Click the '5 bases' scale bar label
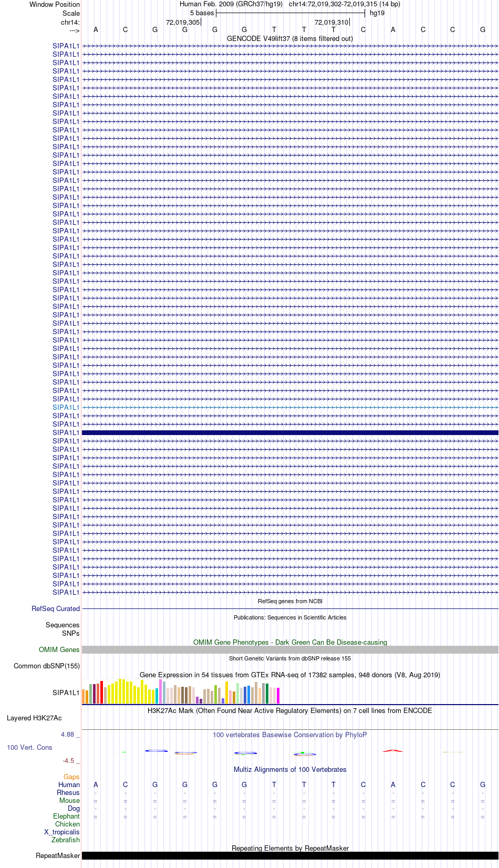Image resolution: width=499 pixels, height=868 pixels. [x=202, y=13]
